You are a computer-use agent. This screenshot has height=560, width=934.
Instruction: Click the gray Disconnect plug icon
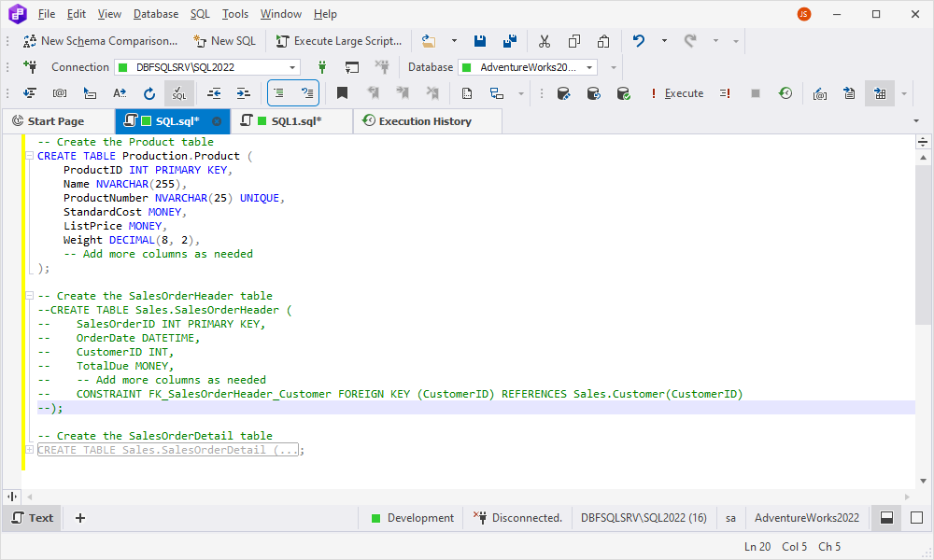pos(382,67)
